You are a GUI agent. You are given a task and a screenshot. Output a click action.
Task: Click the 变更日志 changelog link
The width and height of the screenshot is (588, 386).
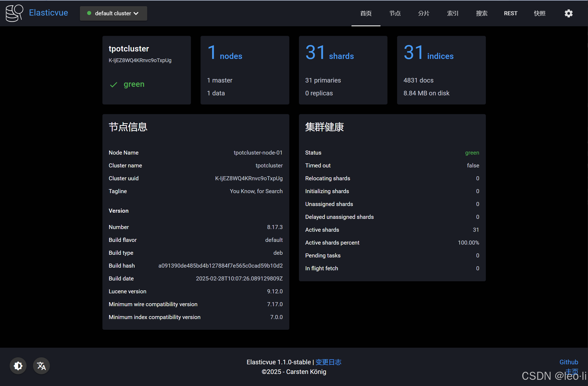[328, 362]
